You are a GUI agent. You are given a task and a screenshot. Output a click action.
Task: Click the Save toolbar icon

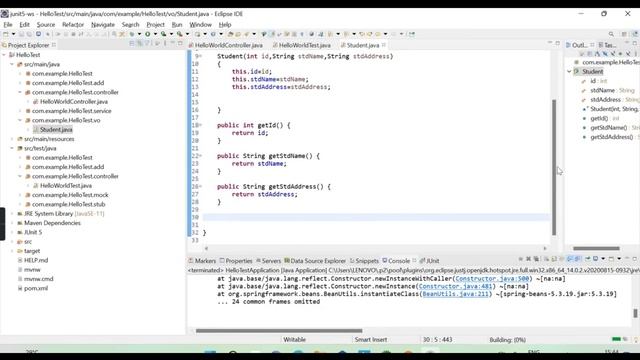tap(21, 34)
